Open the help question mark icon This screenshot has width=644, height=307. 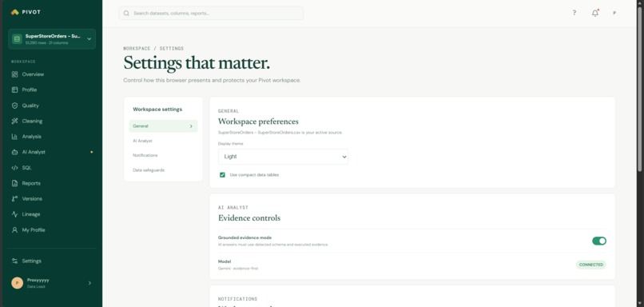(574, 13)
